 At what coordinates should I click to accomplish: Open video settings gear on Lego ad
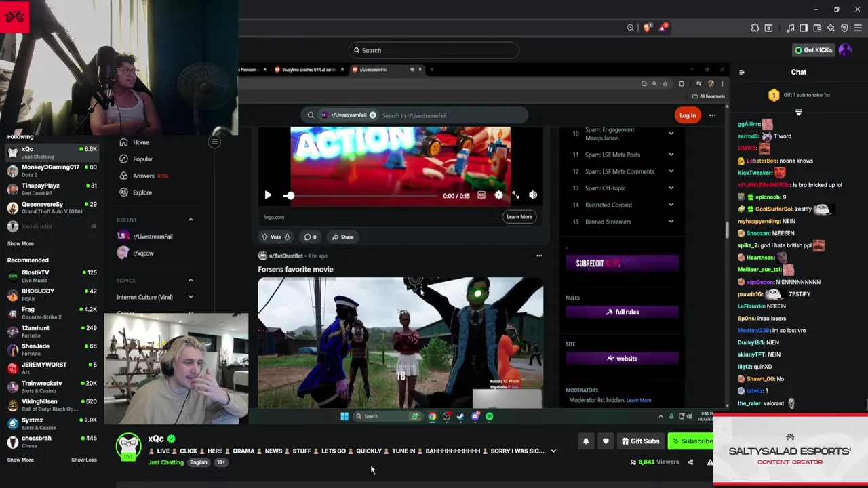(498, 195)
